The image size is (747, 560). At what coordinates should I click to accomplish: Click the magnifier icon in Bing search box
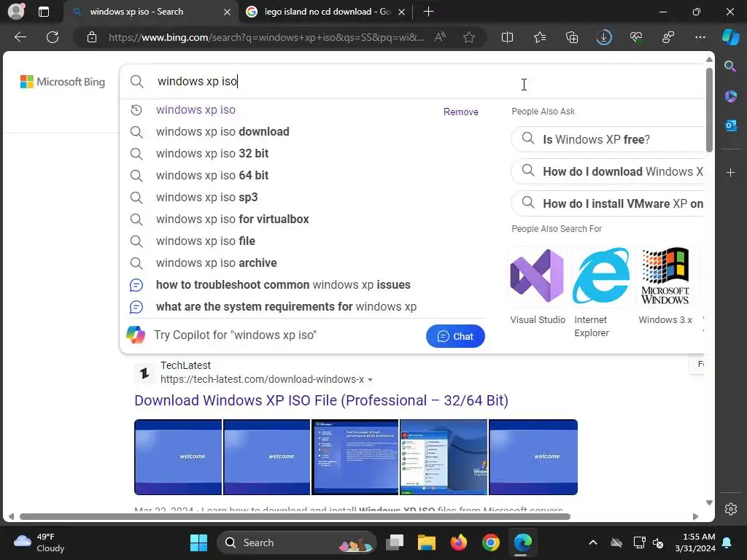coord(136,82)
